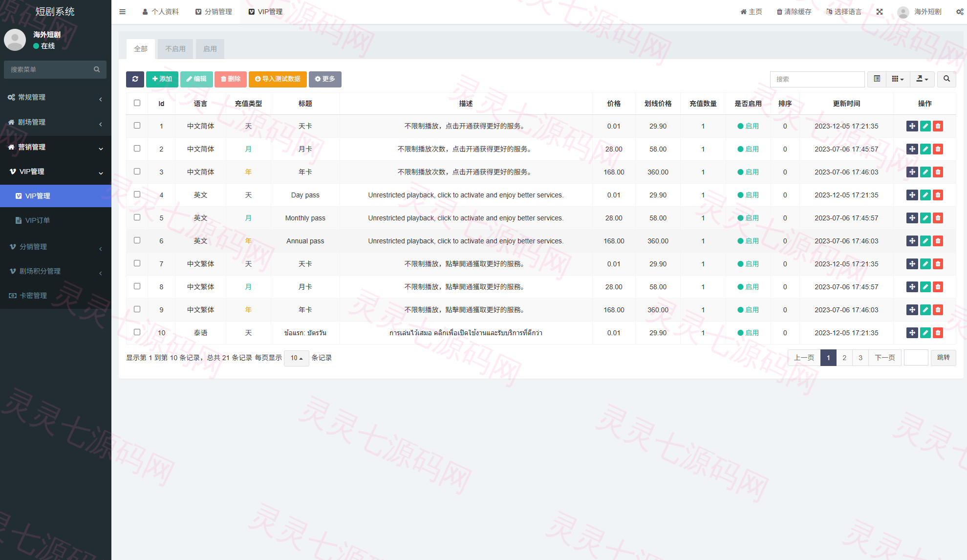Viewport: 967px width, 560px height.
Task: Open the column visibility grid dropdown
Action: [898, 79]
